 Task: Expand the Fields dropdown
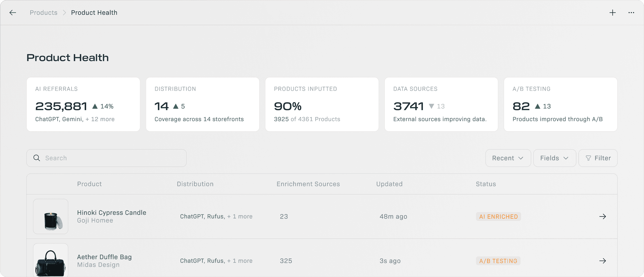coord(554,158)
